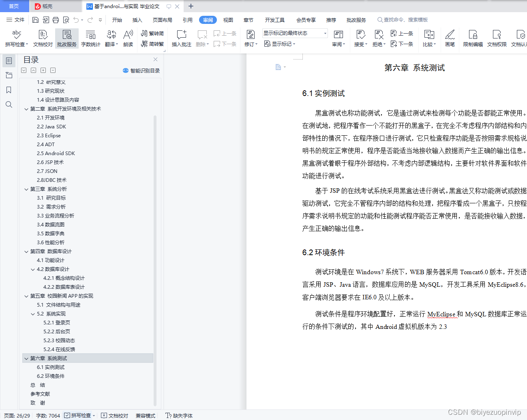The height and width of the screenshot is (420, 527).
Task: Switch to the 开始 ribbon tab
Action: point(117,20)
